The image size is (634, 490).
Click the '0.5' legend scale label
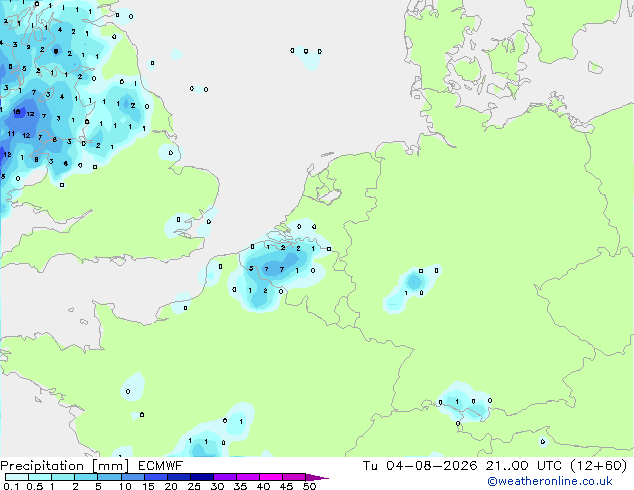[x=35, y=486]
